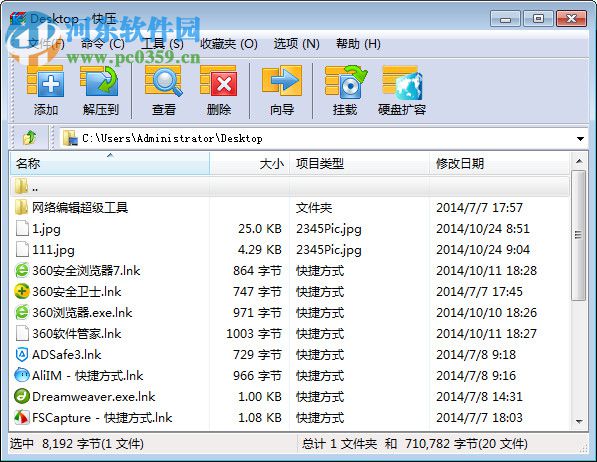Viewport: 597px width, 462px height.
Task: Click the 360浏览器.exe.lnk shortcut icon
Action: coord(22,312)
